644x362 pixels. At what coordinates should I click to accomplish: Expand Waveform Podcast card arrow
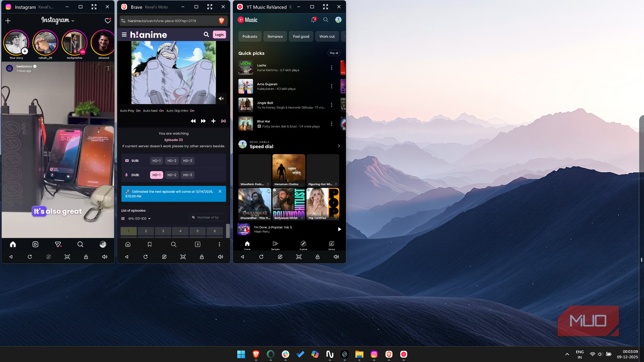click(268, 184)
